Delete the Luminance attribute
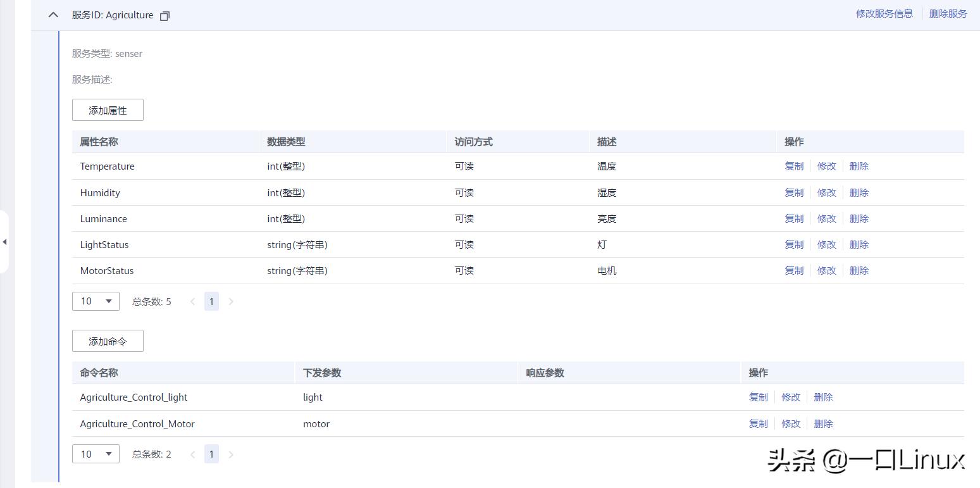Image resolution: width=980 pixels, height=488 pixels. coord(859,218)
